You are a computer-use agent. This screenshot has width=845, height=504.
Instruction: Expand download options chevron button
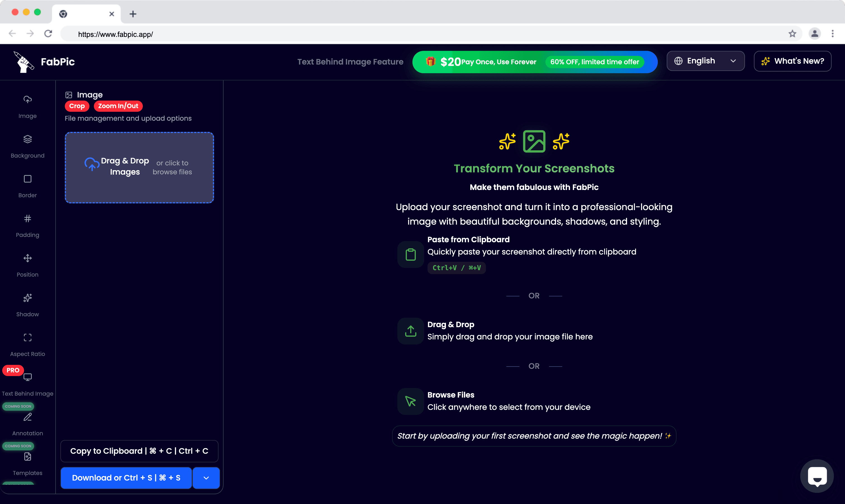point(206,478)
